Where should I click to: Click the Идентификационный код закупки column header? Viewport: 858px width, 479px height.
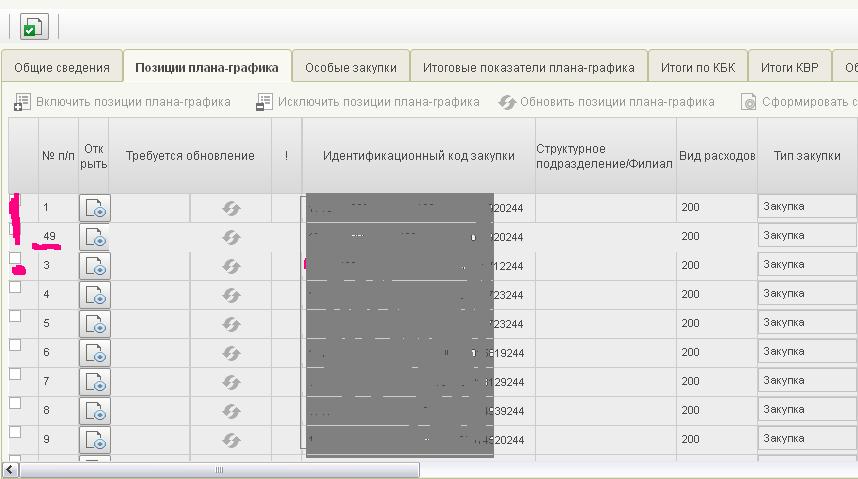coord(418,156)
